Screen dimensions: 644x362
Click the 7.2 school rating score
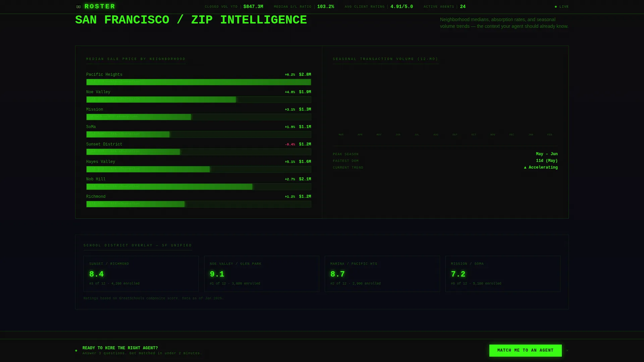458,274
